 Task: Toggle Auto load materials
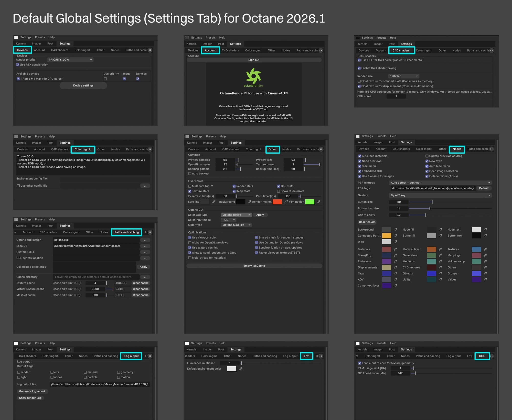click(x=360, y=156)
